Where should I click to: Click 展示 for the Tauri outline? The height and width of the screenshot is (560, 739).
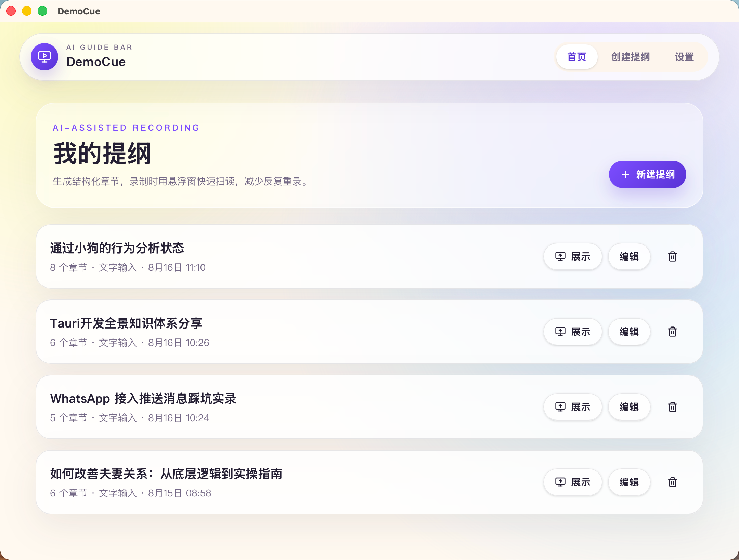pos(573,332)
